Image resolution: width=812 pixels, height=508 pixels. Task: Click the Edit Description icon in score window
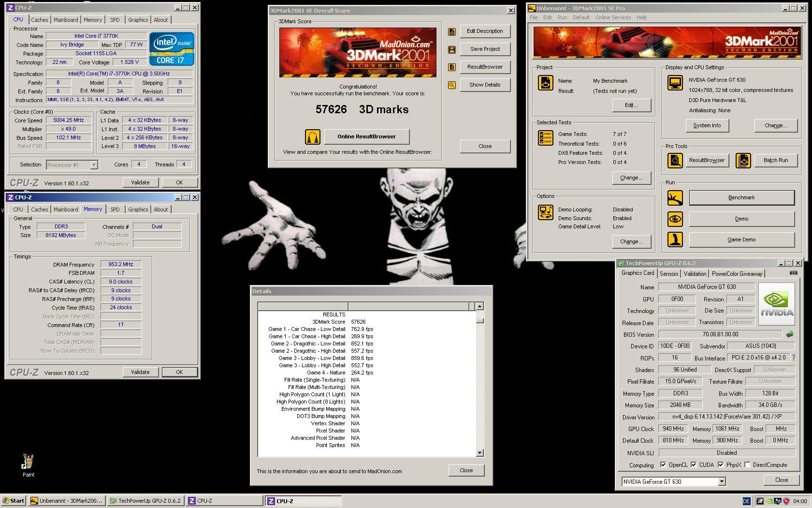[x=452, y=32]
